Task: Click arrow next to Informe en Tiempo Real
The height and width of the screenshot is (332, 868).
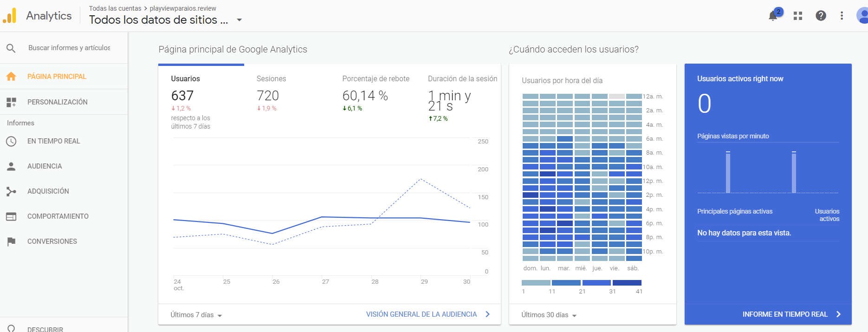Action: click(x=838, y=314)
